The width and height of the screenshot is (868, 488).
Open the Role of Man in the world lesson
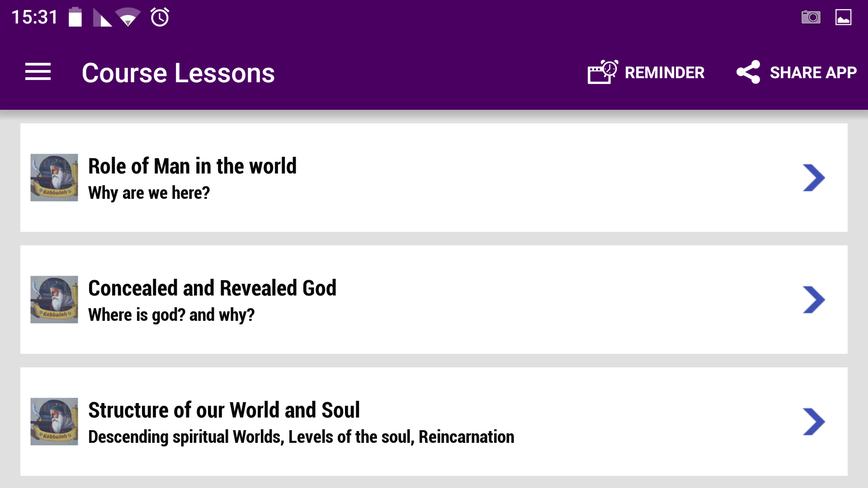(434, 178)
